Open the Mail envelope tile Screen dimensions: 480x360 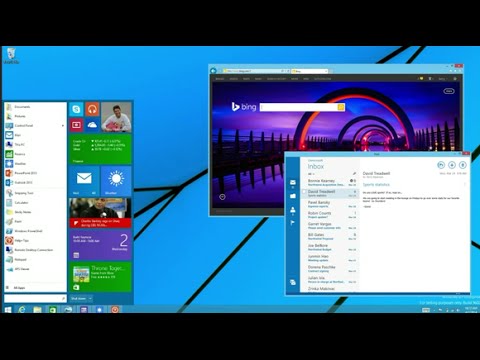[x=84, y=181]
